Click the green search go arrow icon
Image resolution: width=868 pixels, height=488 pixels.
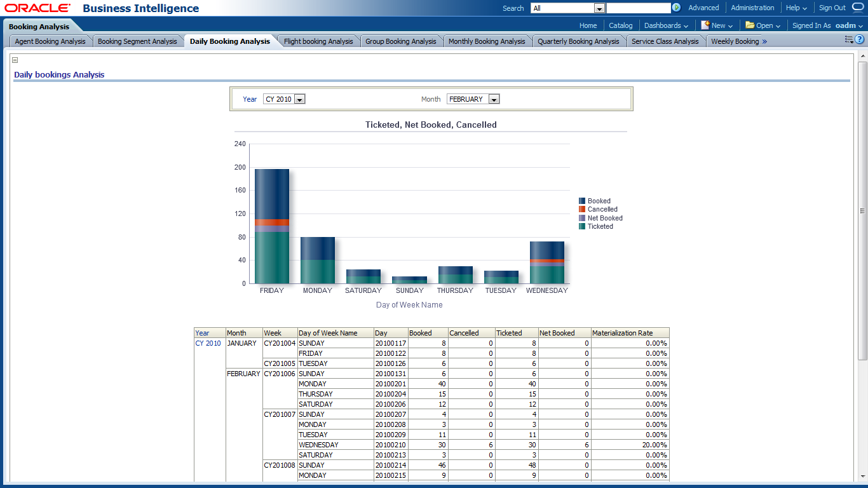676,8
